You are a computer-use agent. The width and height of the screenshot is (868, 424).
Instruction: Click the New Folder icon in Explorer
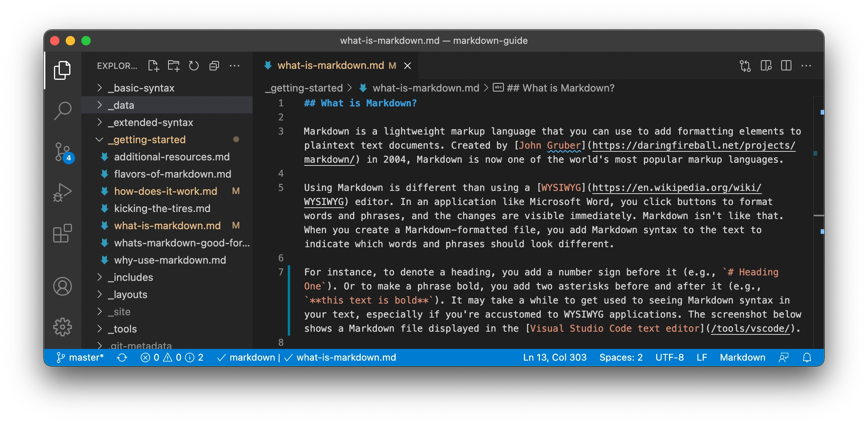point(174,66)
